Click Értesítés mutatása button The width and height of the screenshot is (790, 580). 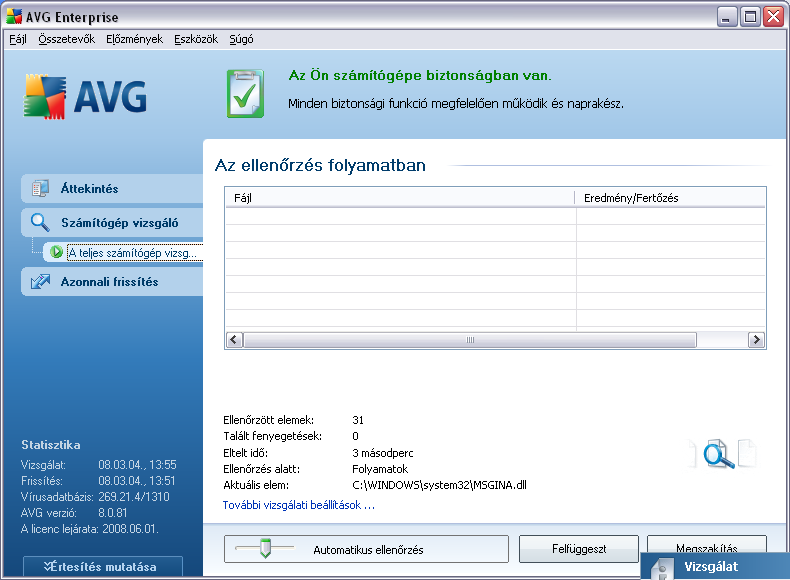103,566
